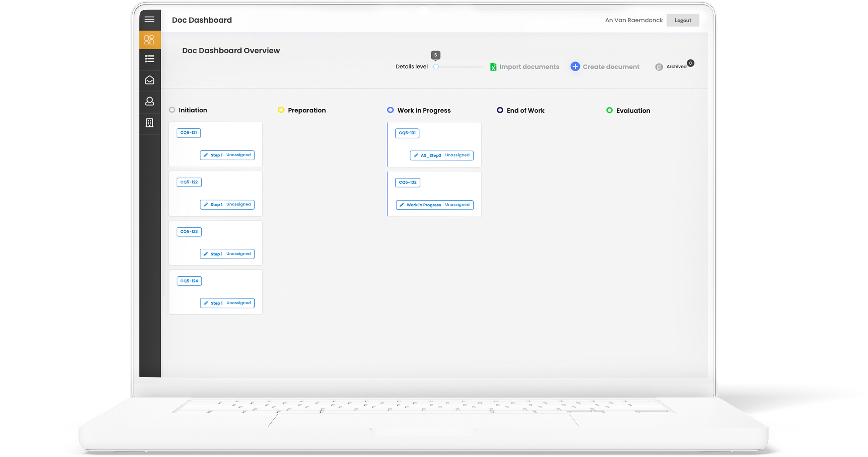Open the list view sidebar icon
The width and height of the screenshot is (868, 457).
click(x=149, y=59)
